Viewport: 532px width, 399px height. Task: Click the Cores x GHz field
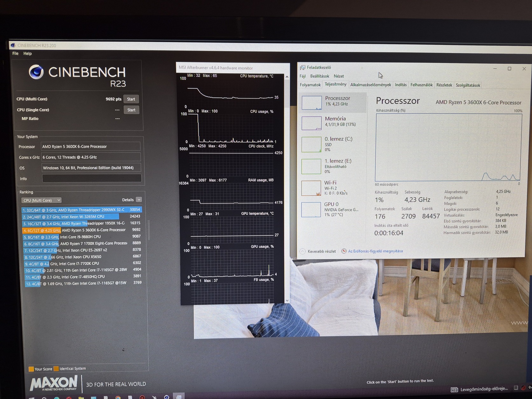pos(91,157)
